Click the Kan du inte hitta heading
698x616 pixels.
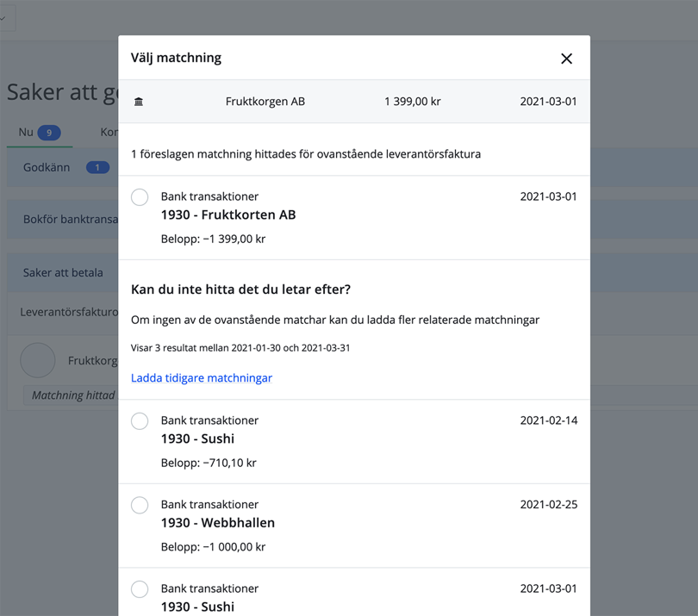click(240, 289)
